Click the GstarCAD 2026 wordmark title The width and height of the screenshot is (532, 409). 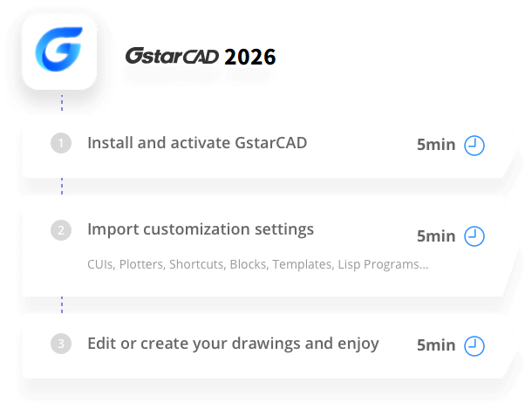tap(200, 58)
